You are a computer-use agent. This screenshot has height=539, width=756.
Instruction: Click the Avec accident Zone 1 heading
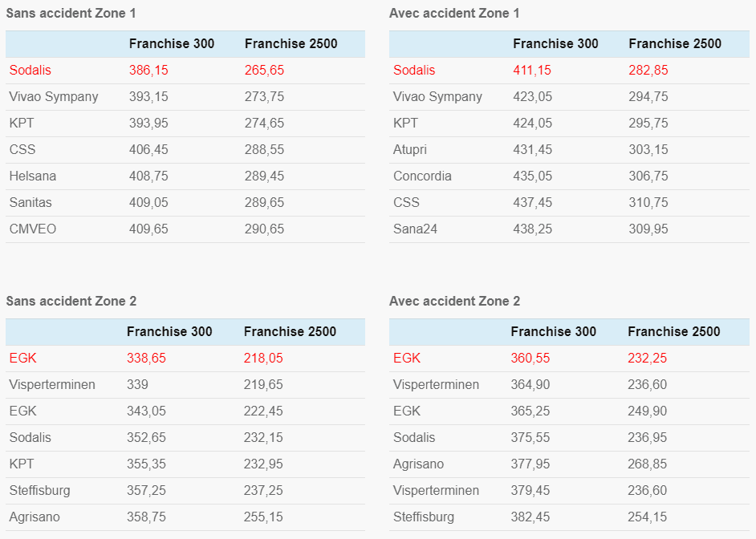pos(454,14)
